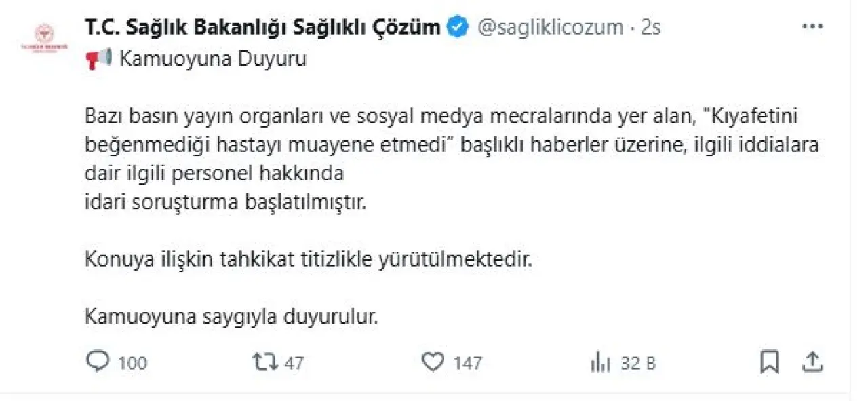Click the Kamuoyuna Duyuru heading text
This screenshot has height=401, width=868.
click(213, 60)
